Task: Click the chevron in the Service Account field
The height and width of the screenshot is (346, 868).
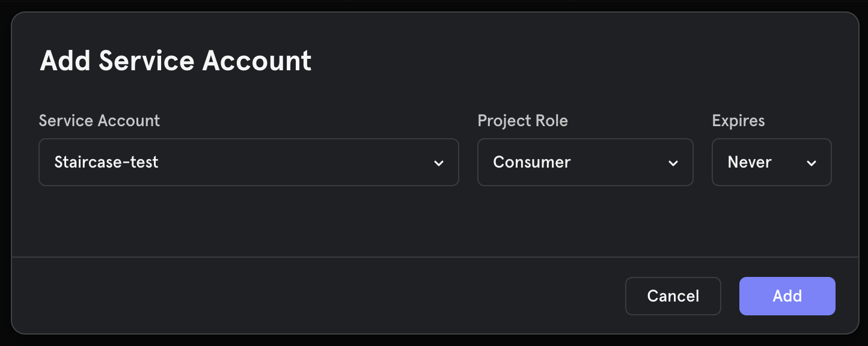Action: [x=439, y=163]
